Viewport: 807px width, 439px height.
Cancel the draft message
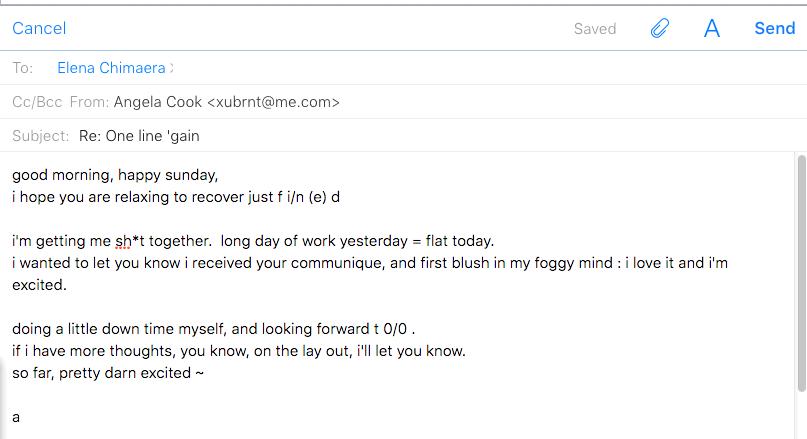click(x=39, y=28)
